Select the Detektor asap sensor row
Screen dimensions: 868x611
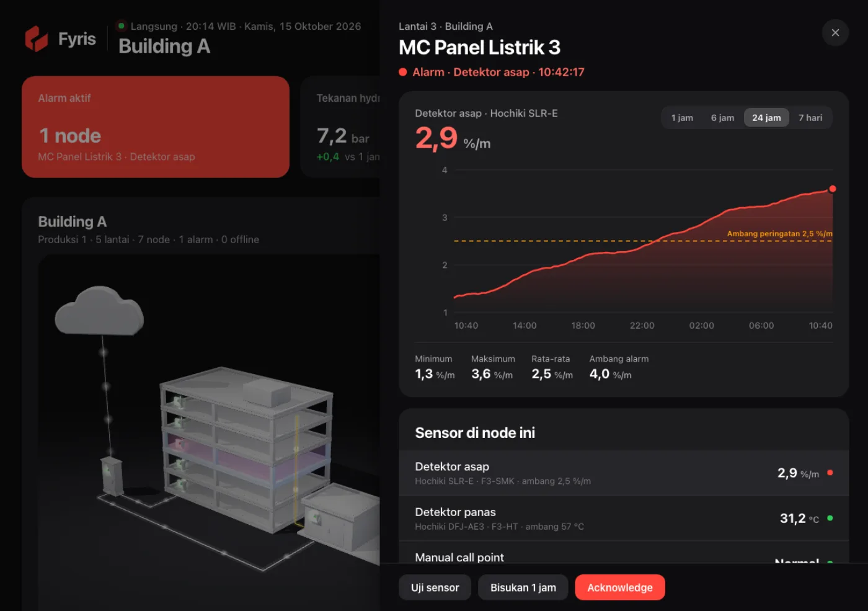[624, 473]
